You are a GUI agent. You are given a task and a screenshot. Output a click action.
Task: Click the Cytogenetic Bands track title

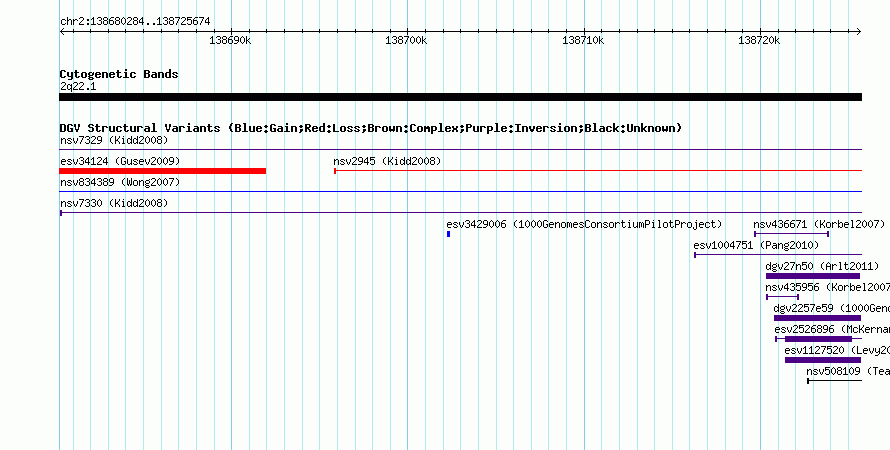coord(119,74)
